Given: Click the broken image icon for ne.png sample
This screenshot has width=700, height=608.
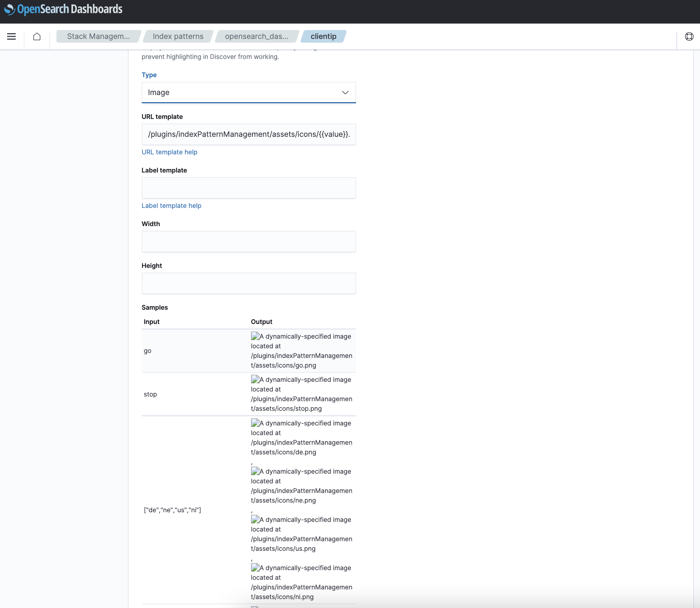Looking at the screenshot, I should click(x=254, y=471).
